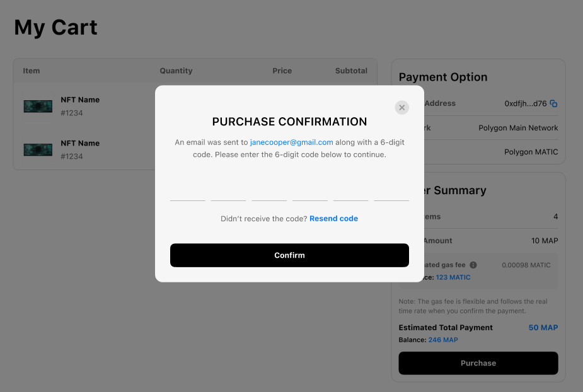Focus the sixth code digit field
Image resolution: width=583 pixels, height=392 pixels.
(391, 192)
